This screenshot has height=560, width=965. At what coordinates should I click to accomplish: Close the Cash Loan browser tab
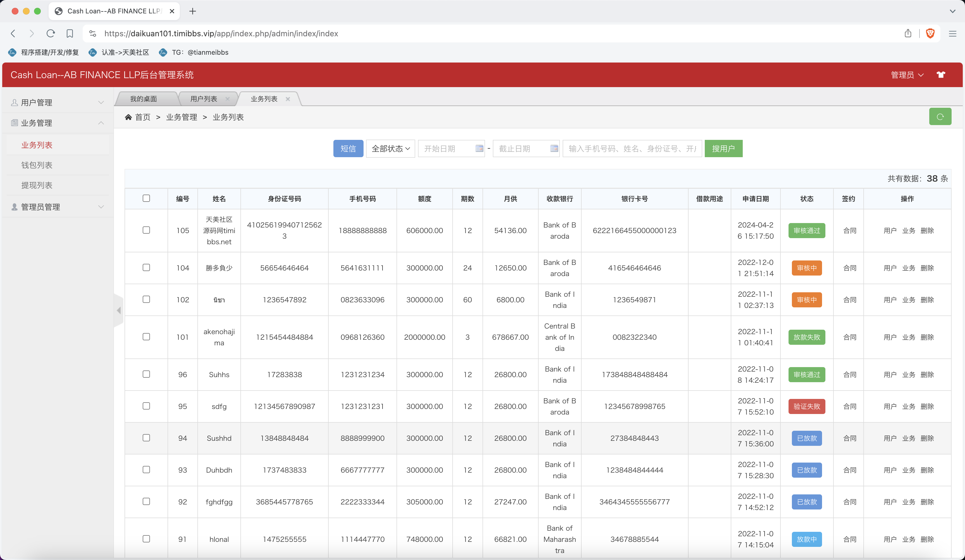[172, 11]
